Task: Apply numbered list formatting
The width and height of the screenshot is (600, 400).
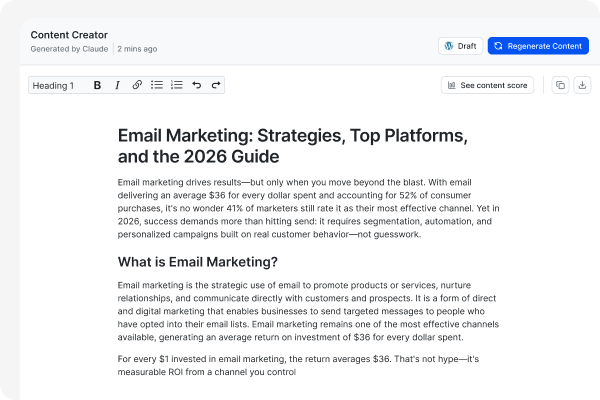Action: tap(177, 86)
